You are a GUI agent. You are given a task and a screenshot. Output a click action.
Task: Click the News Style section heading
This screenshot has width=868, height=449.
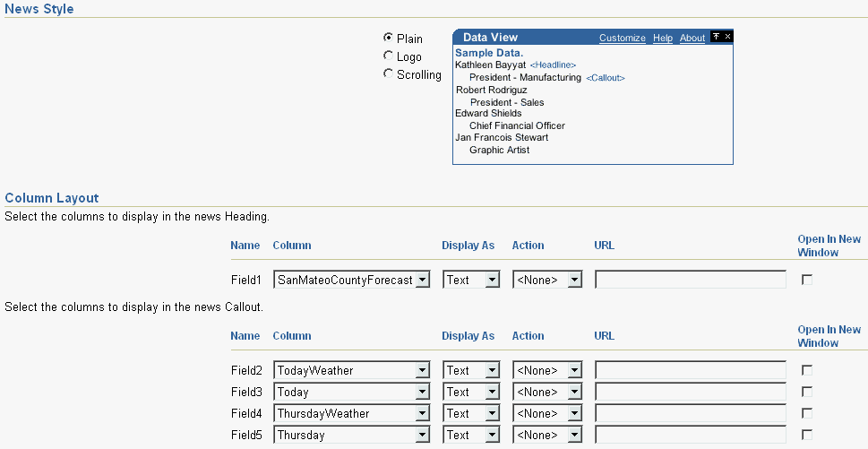coord(39,9)
